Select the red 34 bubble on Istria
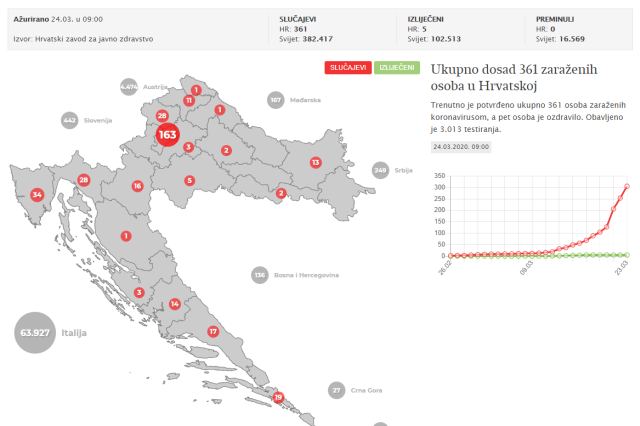640x426 pixels. pyautogui.click(x=38, y=194)
